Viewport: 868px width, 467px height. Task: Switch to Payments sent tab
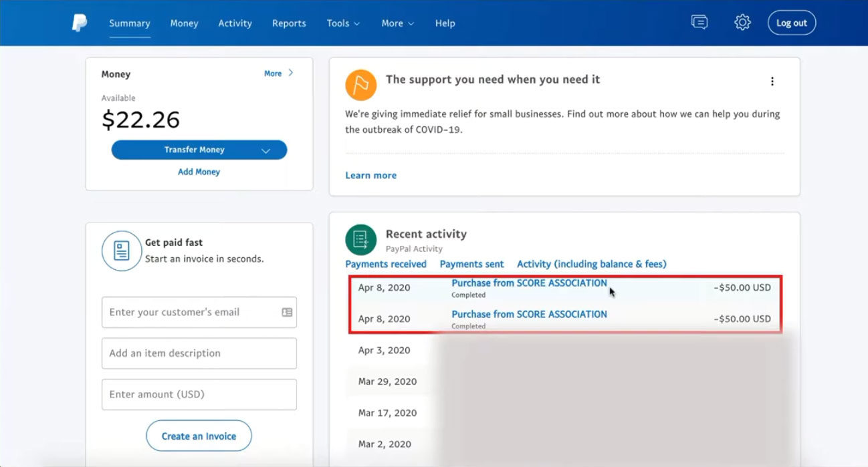coord(472,264)
